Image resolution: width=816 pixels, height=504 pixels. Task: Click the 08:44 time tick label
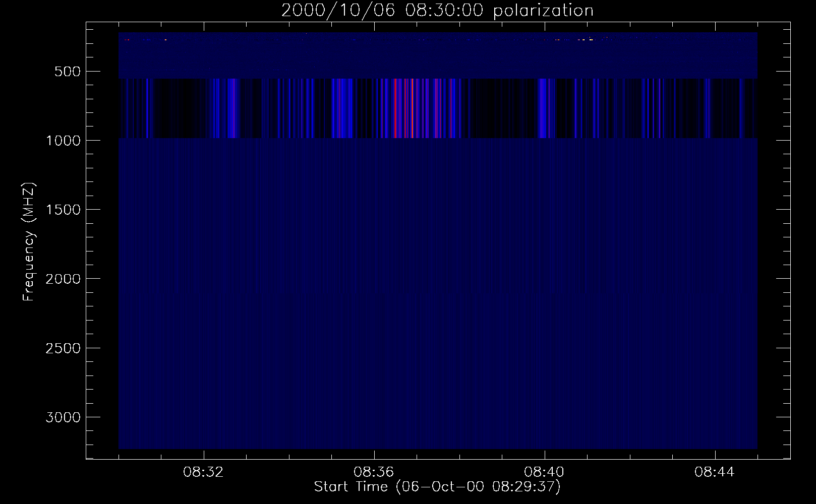click(715, 473)
